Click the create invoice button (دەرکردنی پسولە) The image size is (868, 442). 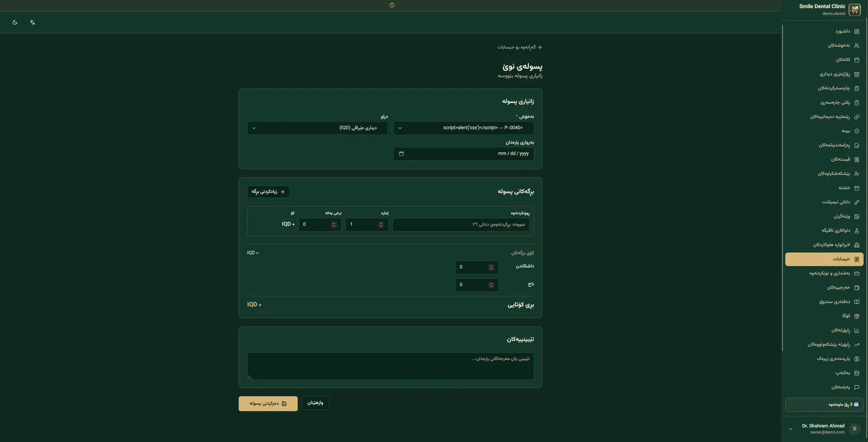(268, 404)
